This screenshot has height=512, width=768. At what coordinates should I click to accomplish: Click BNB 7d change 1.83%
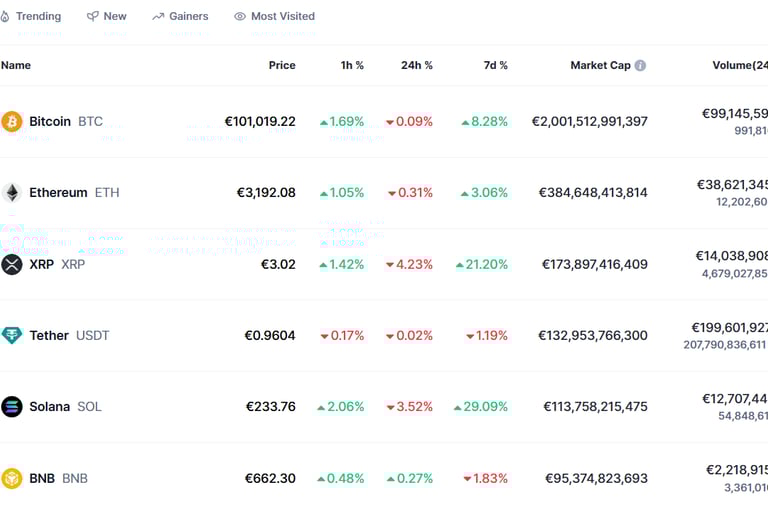(485, 478)
